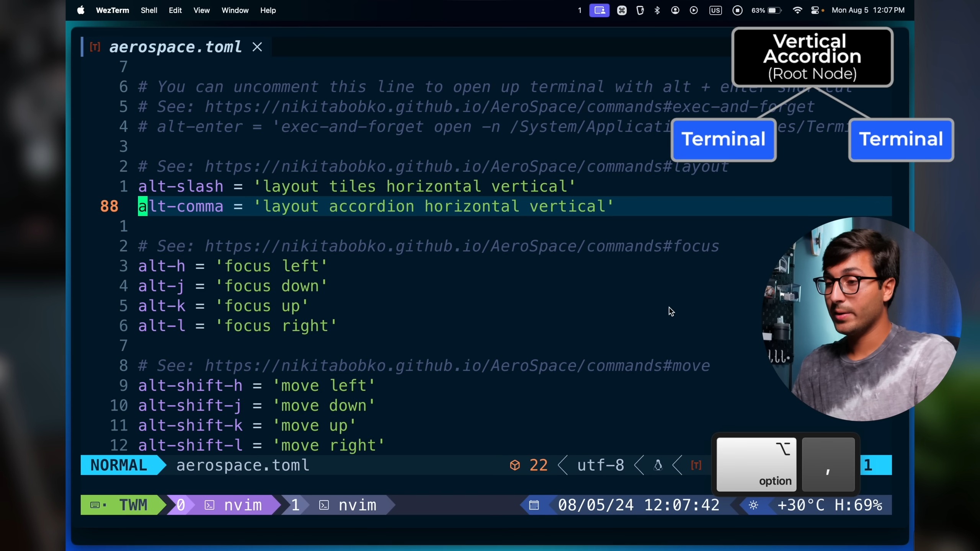Click the Apple menu icon
This screenshot has width=980, height=551.
coord(80,10)
